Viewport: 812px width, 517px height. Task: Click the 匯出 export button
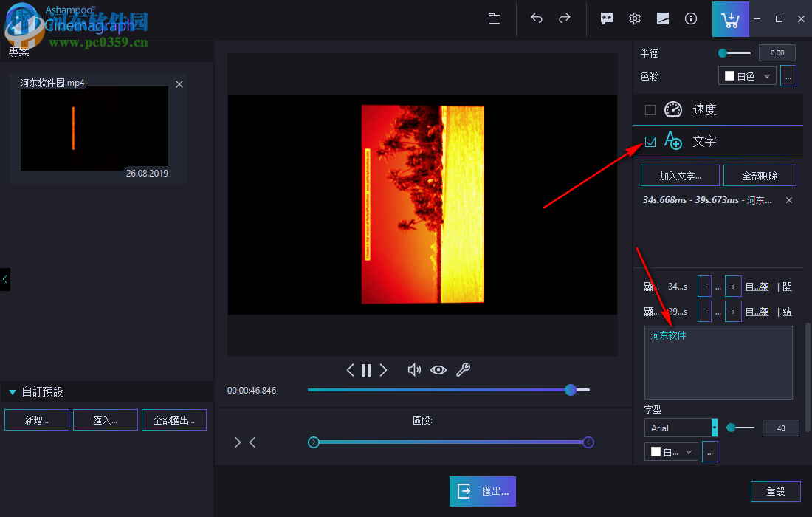pyautogui.click(x=482, y=491)
